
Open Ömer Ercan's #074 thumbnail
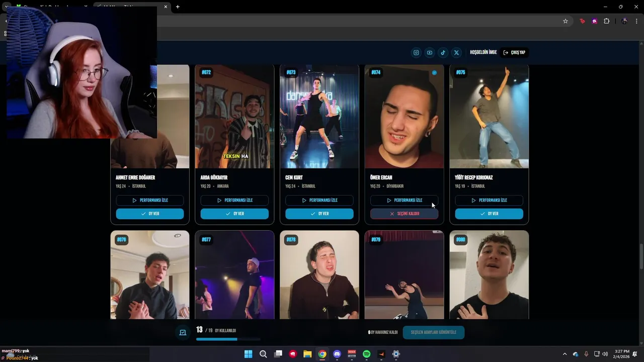404,116
